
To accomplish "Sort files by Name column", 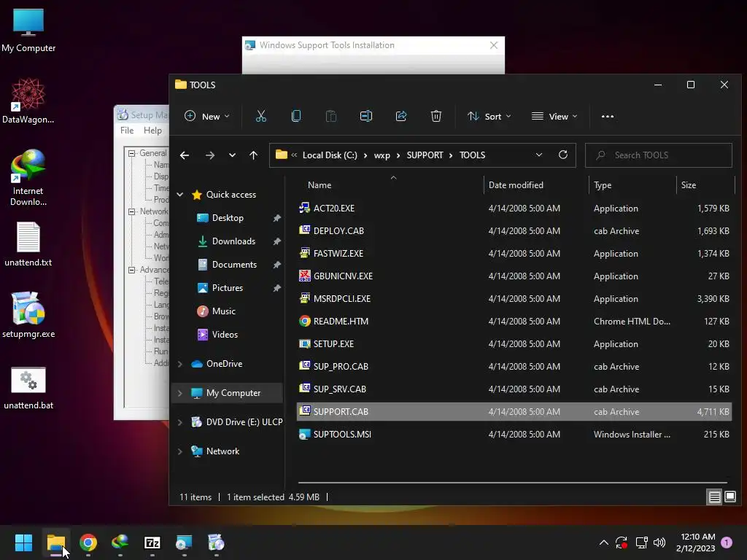I will (390, 185).
